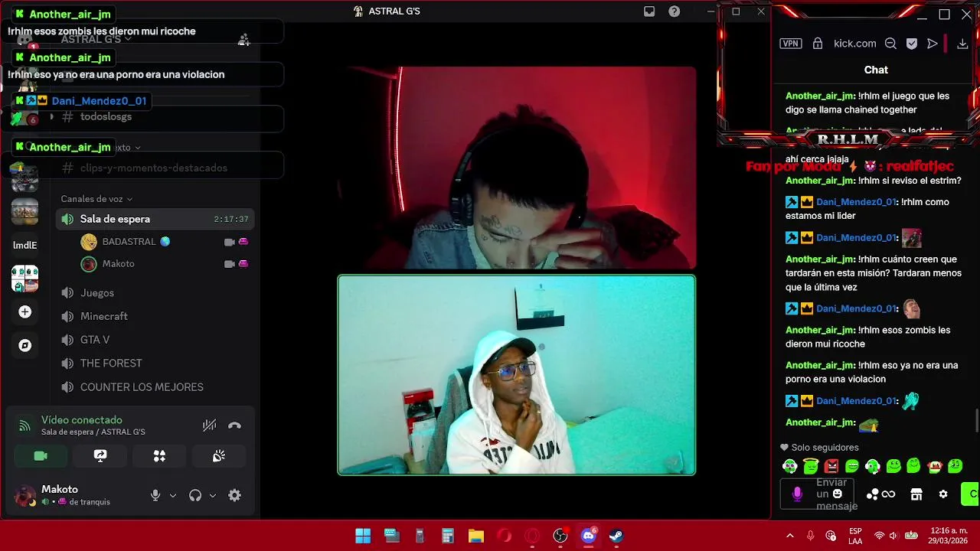Open Kick channel points icon
This screenshot has height=551, width=980.
880,494
